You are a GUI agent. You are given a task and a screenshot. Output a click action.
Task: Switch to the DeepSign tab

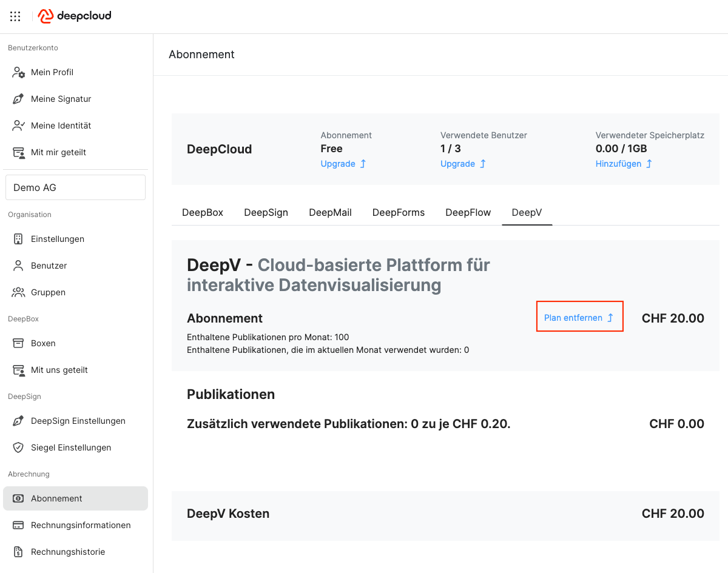coord(266,212)
